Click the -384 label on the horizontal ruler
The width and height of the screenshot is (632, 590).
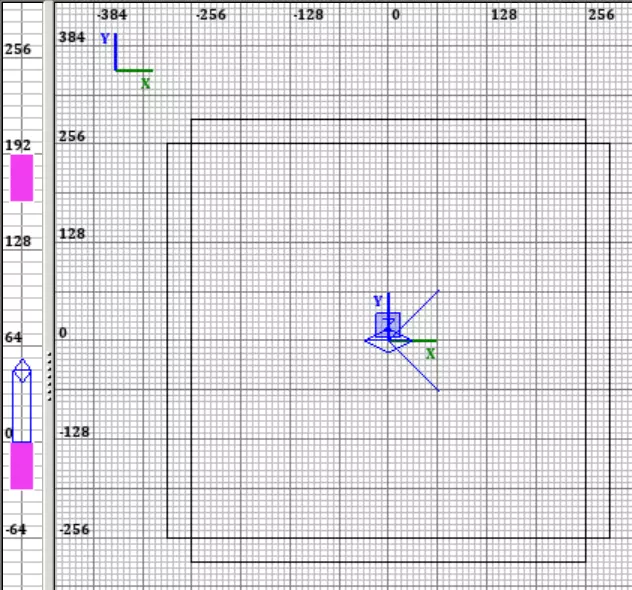[x=112, y=15]
